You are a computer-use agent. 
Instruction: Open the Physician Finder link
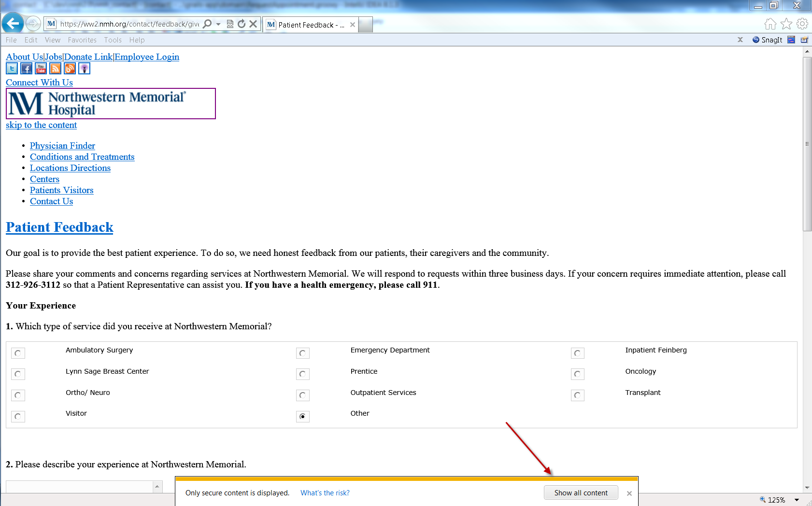62,146
